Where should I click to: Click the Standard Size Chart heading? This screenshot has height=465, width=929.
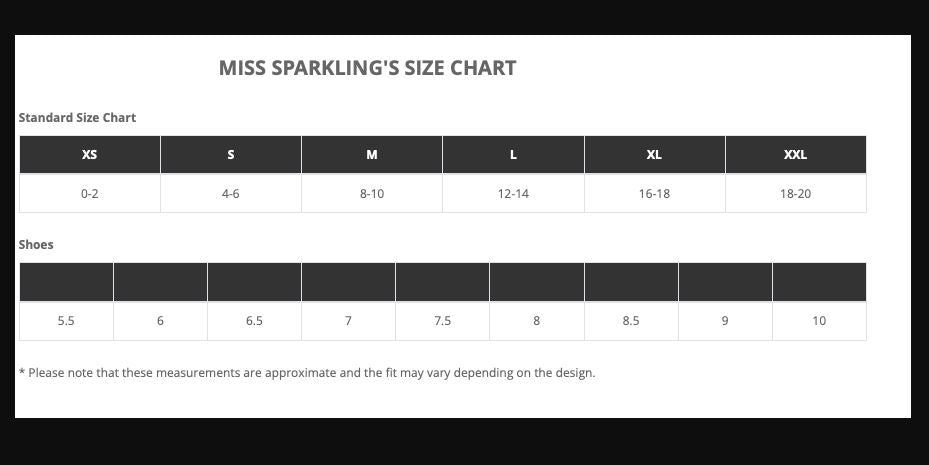77,117
